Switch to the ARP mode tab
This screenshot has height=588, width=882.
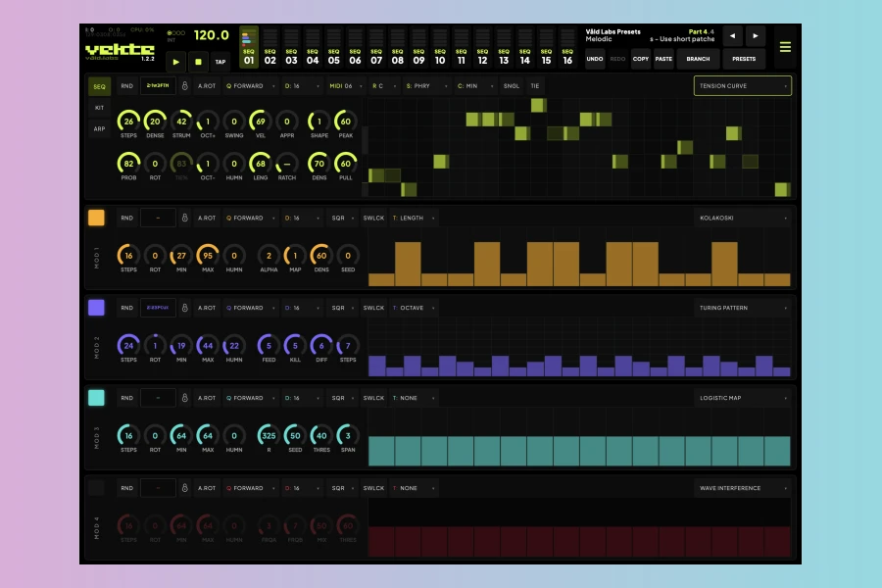99,128
